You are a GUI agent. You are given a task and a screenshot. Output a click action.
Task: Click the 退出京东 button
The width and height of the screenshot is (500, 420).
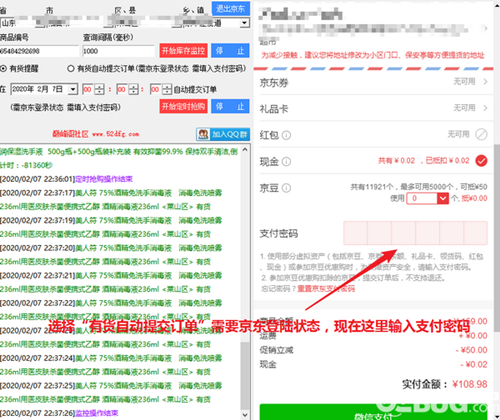pos(231,8)
